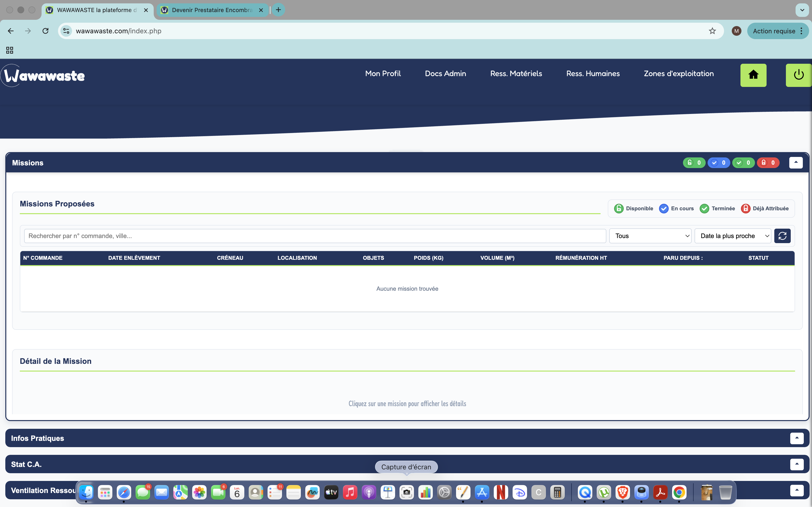
Task: Expand the Stat C.A. section
Action: pos(797,464)
